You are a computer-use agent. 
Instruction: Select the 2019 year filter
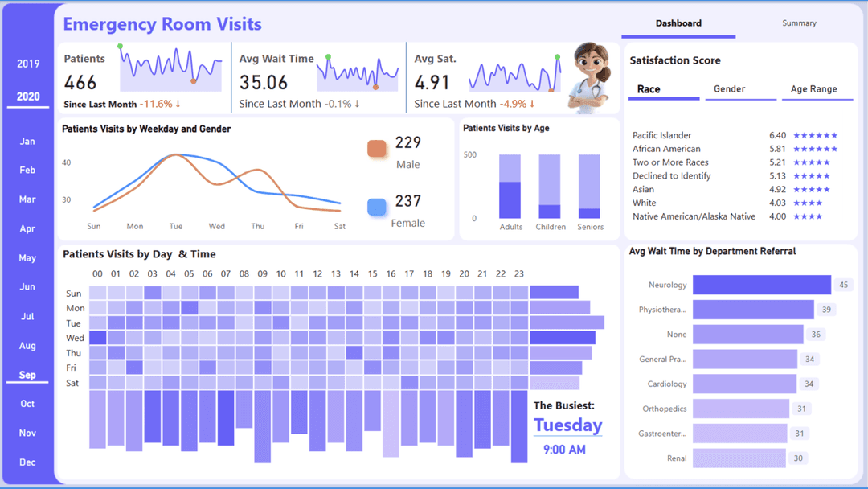28,64
